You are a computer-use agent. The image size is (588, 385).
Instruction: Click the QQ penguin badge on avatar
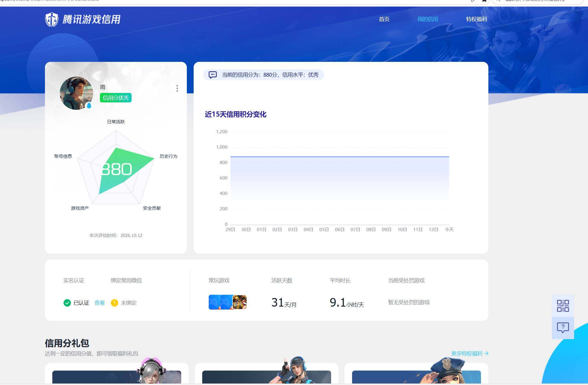pos(89,105)
